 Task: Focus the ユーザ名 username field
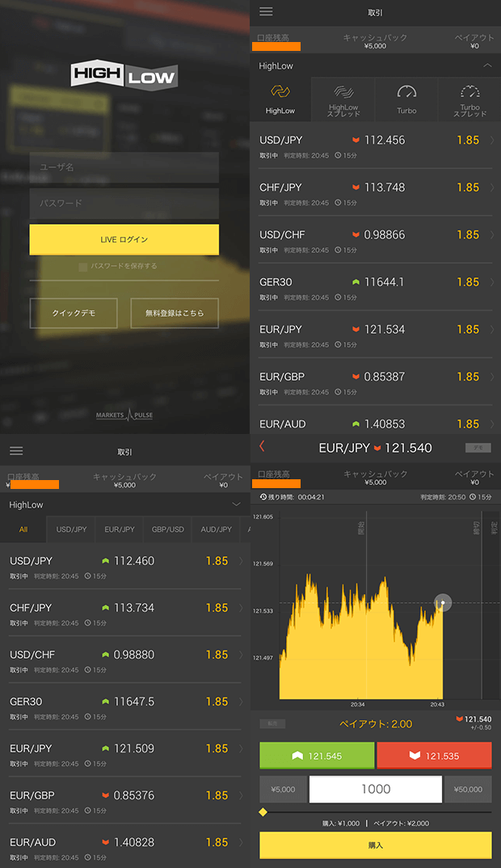point(124,167)
